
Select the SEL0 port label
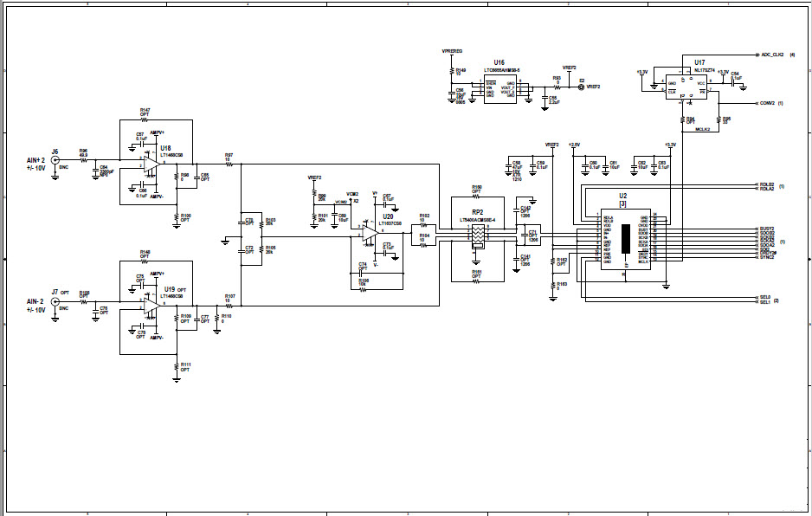764,296
